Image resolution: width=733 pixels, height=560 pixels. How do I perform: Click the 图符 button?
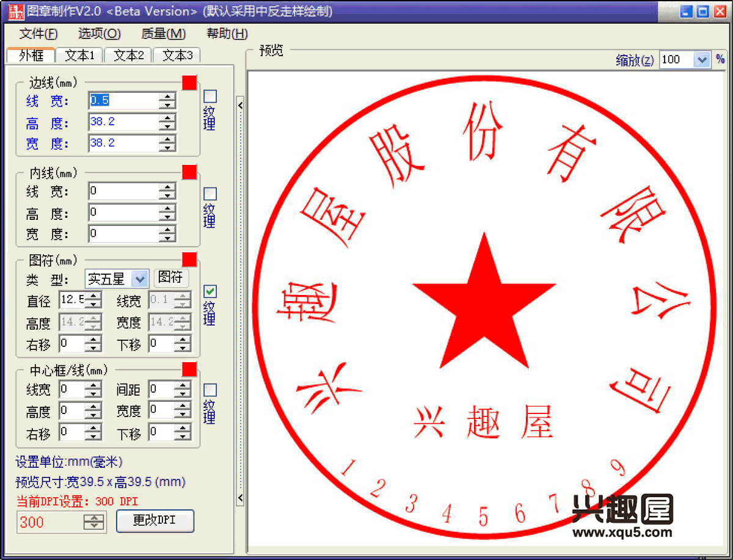point(171,278)
